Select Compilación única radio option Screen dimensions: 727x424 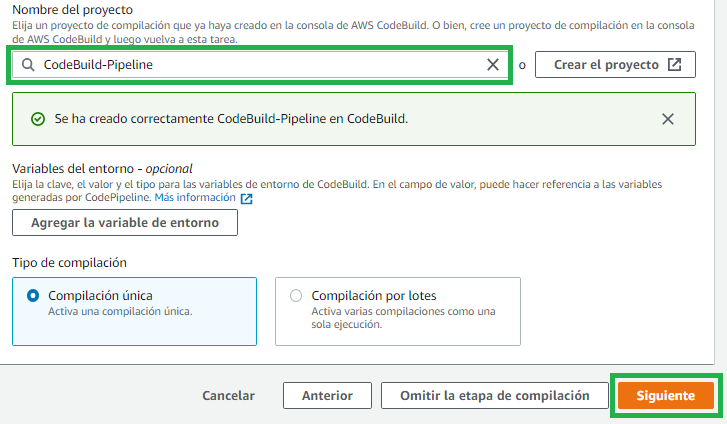pyautogui.click(x=33, y=296)
